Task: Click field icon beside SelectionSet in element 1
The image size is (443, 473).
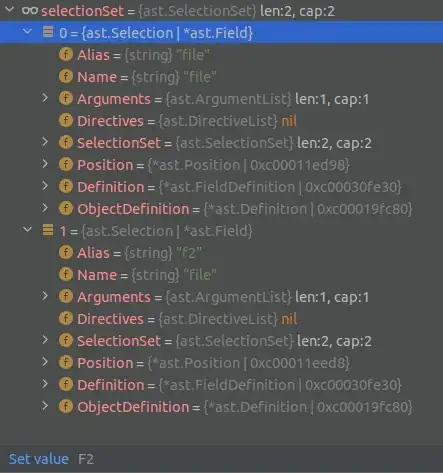Action: [x=66, y=340]
